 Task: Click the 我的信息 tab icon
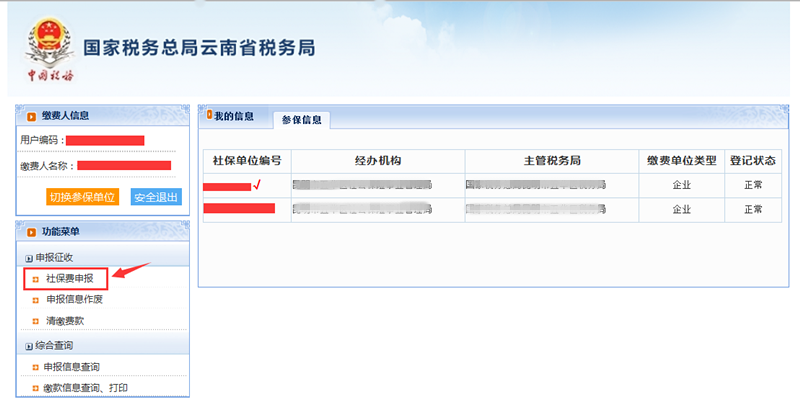pyautogui.click(x=209, y=115)
